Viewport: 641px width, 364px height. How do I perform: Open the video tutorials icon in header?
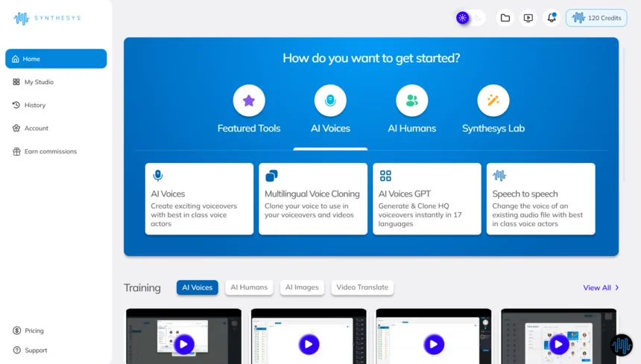[528, 18]
